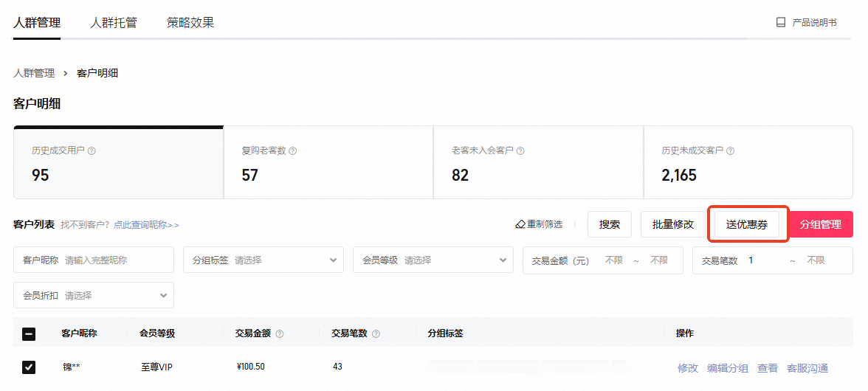
Task: Click 交易金额 minimum 不限 field
Action: coord(614,260)
